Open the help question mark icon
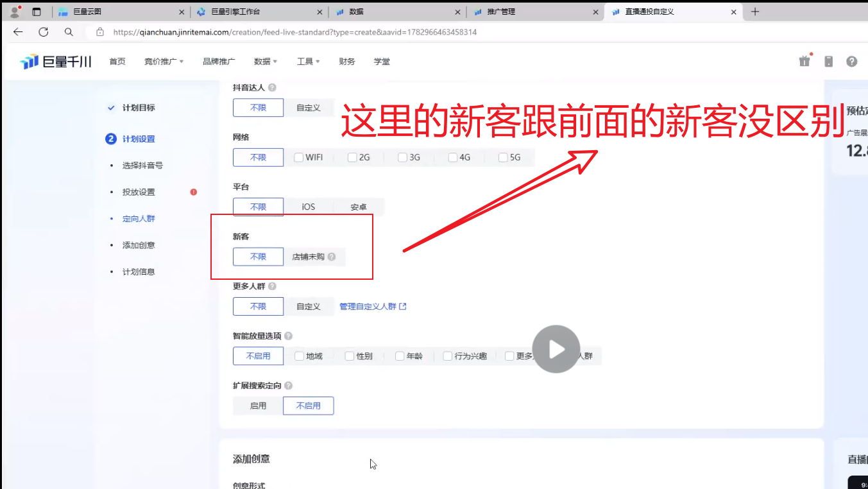This screenshot has height=489, width=868. click(851, 62)
